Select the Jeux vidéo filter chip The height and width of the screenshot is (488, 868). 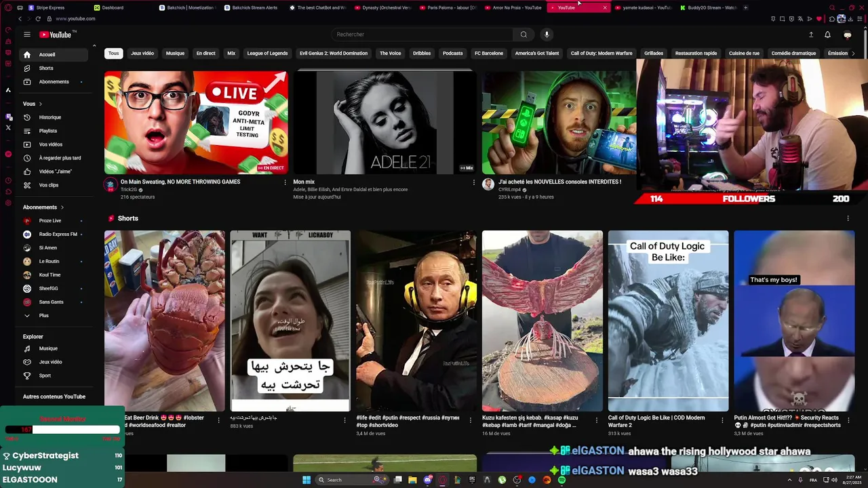(142, 53)
